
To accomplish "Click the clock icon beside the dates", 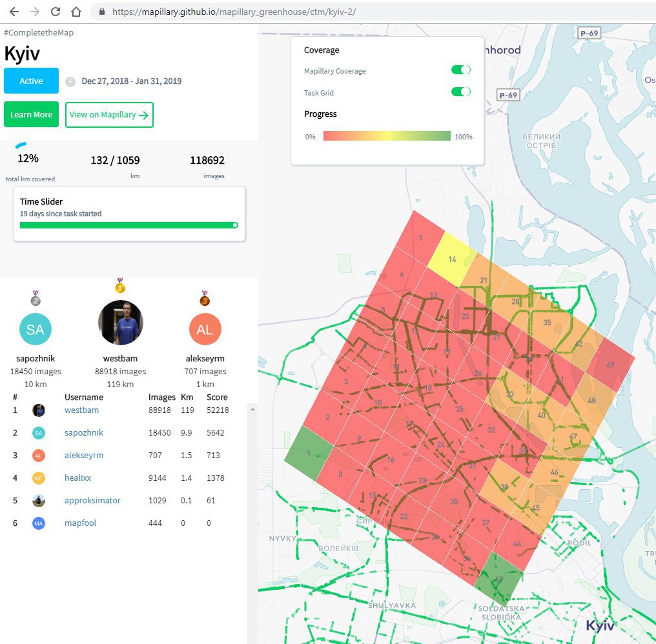I will click(70, 81).
